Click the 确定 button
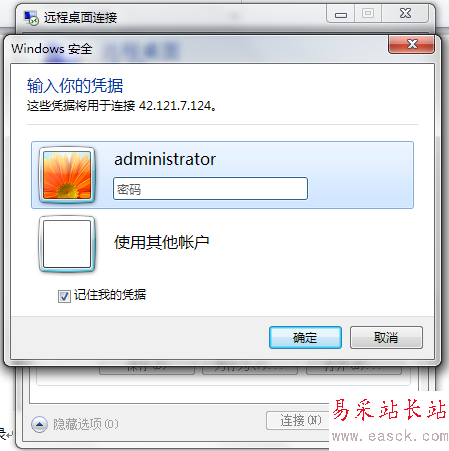 305,338
